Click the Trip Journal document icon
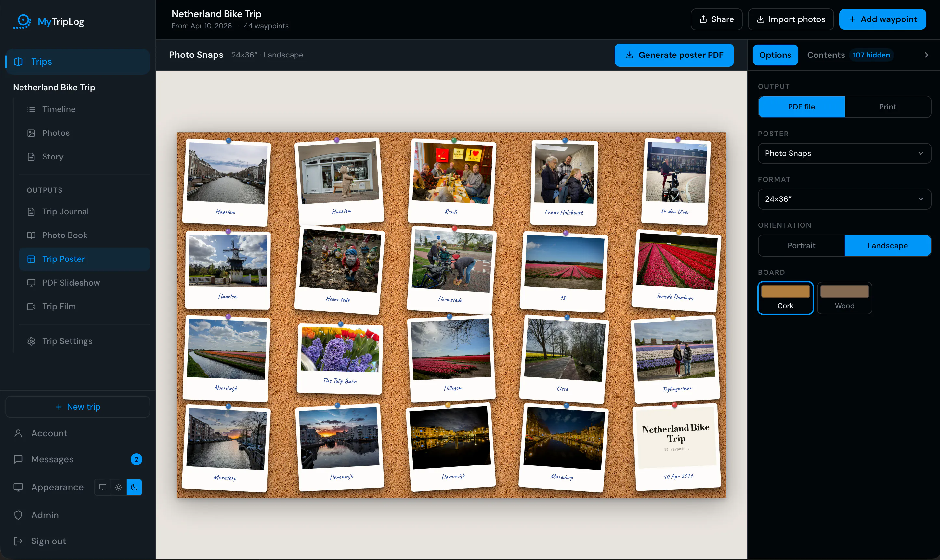The width and height of the screenshot is (940, 560). click(x=31, y=212)
